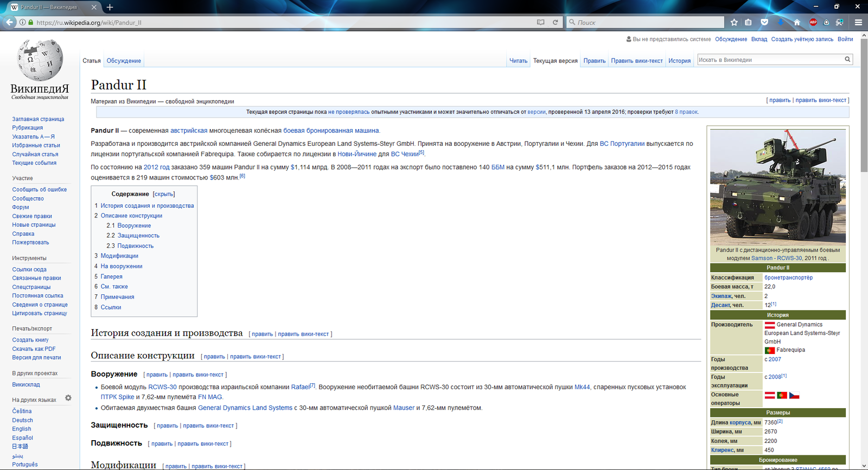Switch to 'Обсуждение' page tab

(x=124, y=61)
